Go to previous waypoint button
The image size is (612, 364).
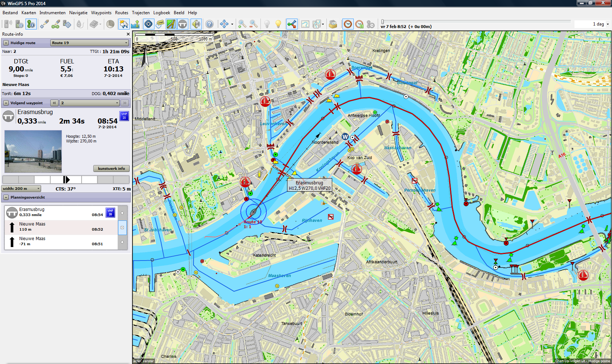click(x=54, y=103)
